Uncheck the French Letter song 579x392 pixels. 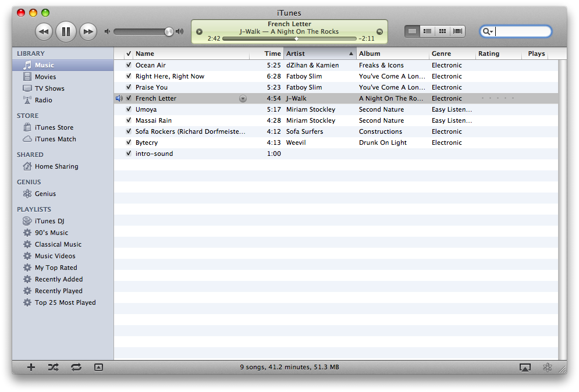(129, 98)
